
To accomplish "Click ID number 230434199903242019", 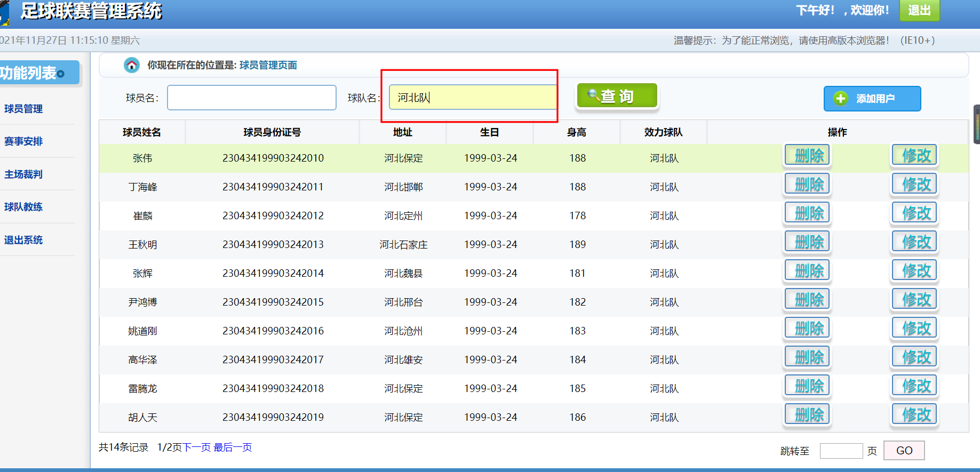I will tap(273, 418).
